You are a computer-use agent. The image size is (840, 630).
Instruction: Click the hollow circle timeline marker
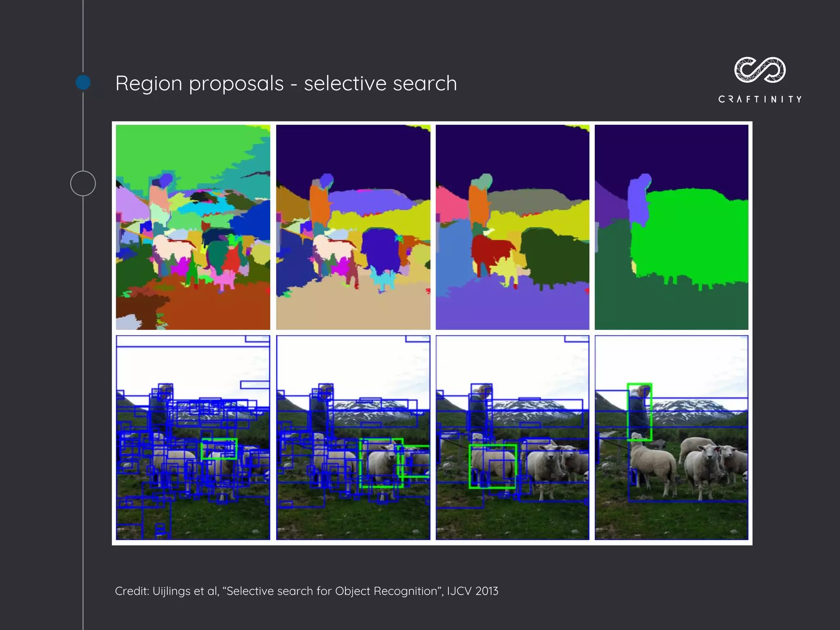click(x=83, y=183)
